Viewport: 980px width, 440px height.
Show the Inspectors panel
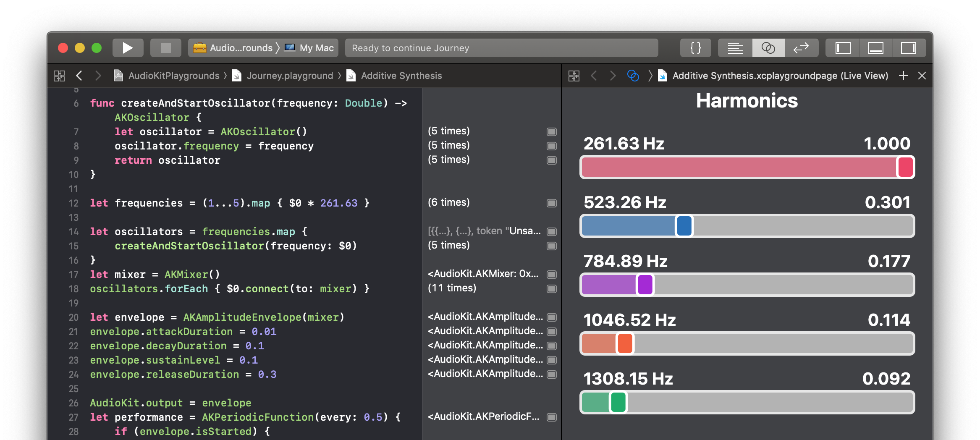pyautogui.click(x=909, y=47)
